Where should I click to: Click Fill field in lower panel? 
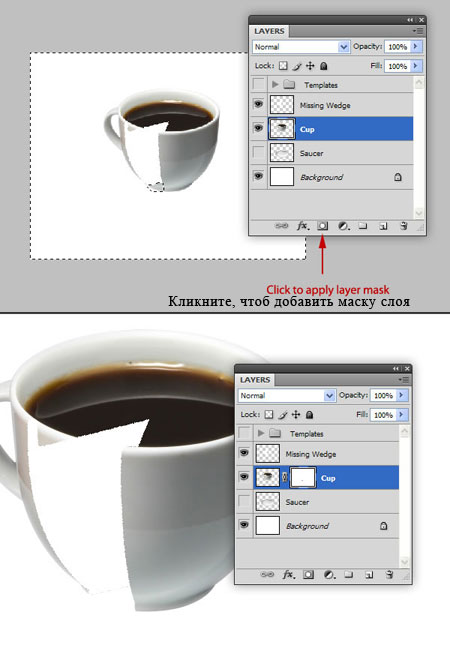[383, 415]
